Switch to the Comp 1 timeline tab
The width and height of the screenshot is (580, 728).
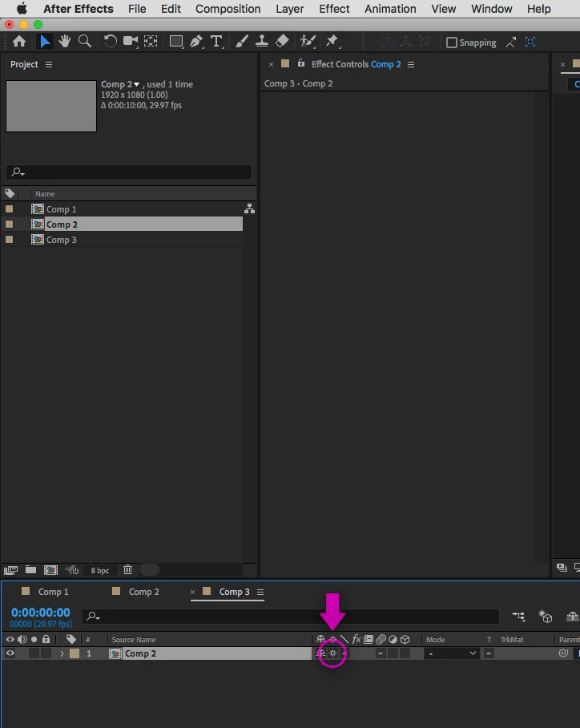click(x=54, y=592)
